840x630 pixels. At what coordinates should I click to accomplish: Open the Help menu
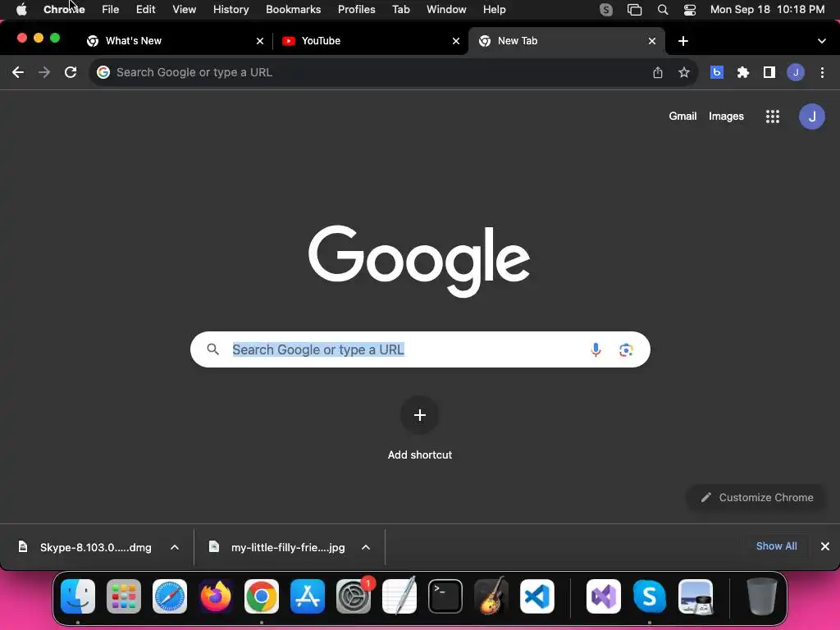(494, 10)
